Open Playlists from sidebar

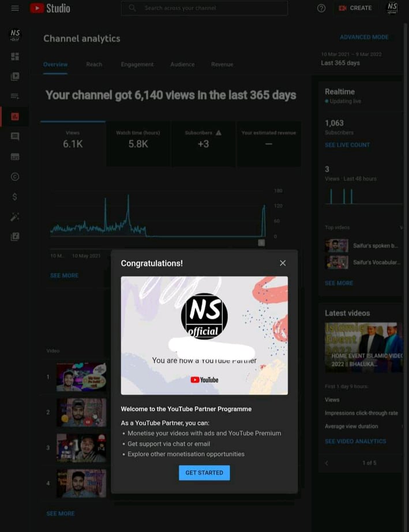(x=15, y=96)
